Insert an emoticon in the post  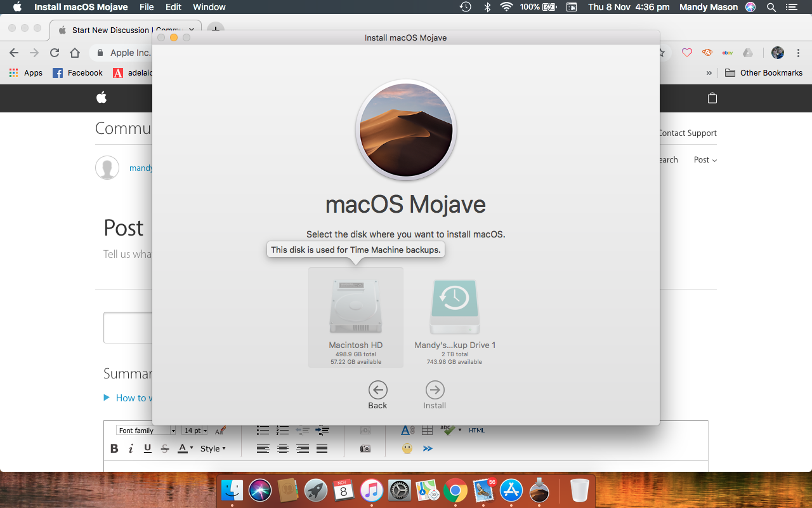pyautogui.click(x=407, y=449)
